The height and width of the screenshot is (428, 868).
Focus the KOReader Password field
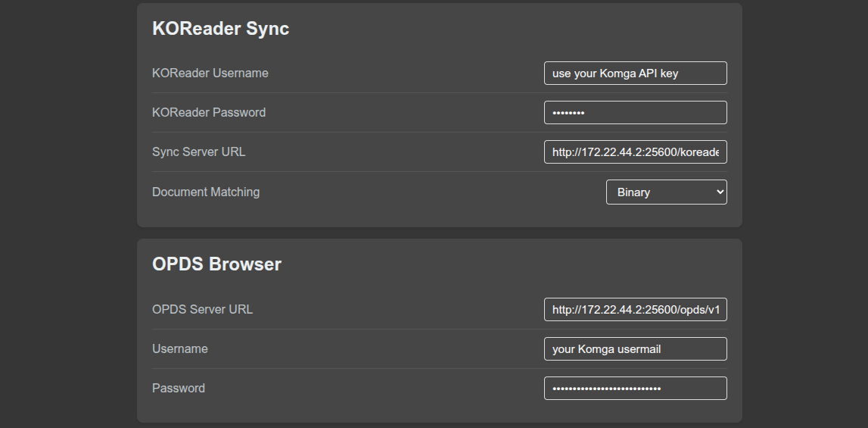pyautogui.click(x=635, y=113)
